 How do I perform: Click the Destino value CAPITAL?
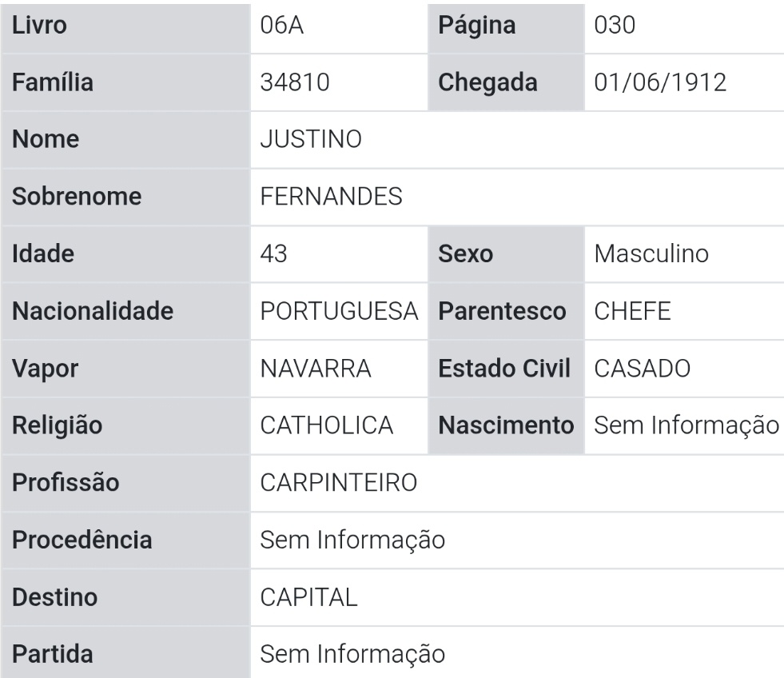308,597
